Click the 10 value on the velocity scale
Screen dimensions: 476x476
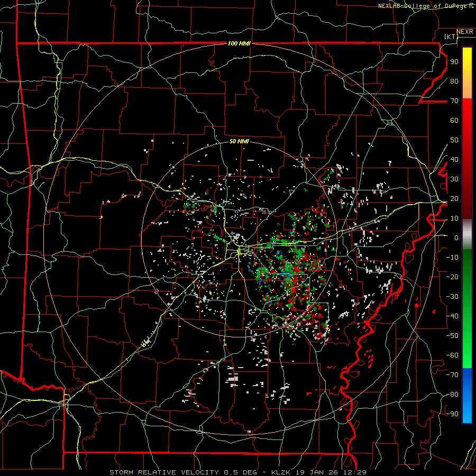pos(454,218)
